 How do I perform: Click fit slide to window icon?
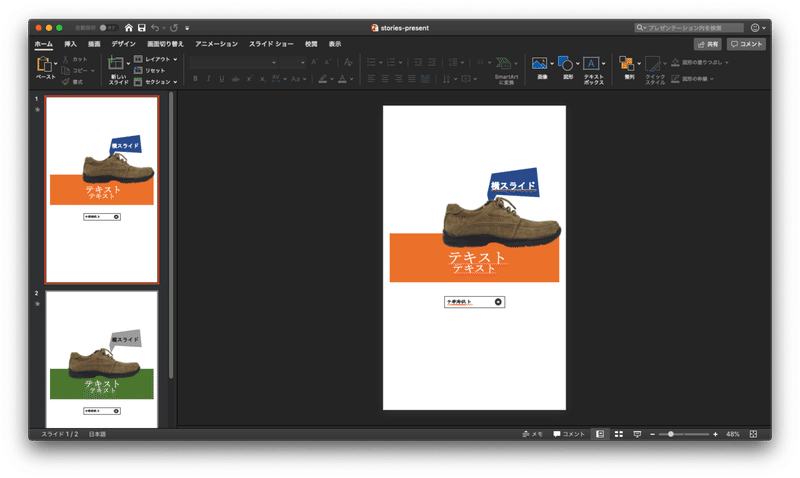click(753, 434)
